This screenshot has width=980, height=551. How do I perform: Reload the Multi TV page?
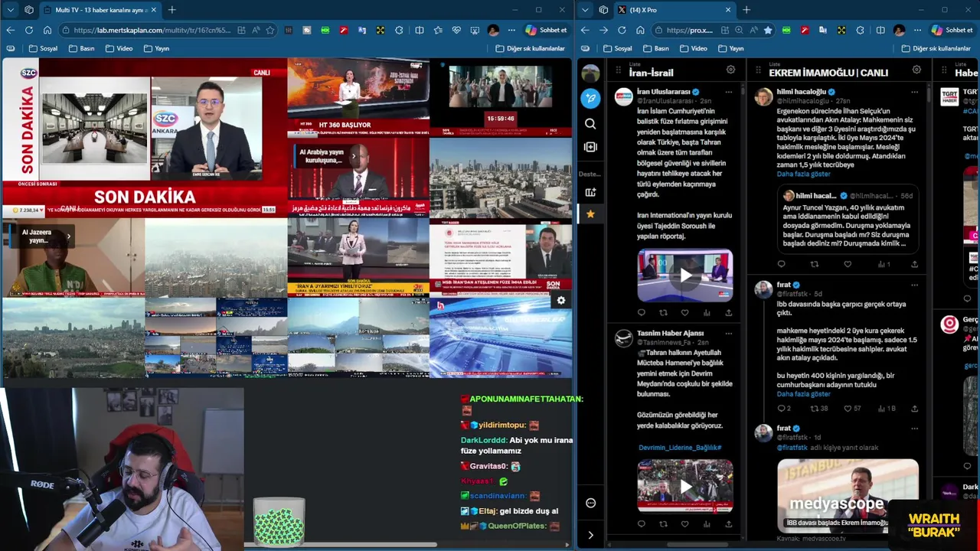pyautogui.click(x=28, y=30)
